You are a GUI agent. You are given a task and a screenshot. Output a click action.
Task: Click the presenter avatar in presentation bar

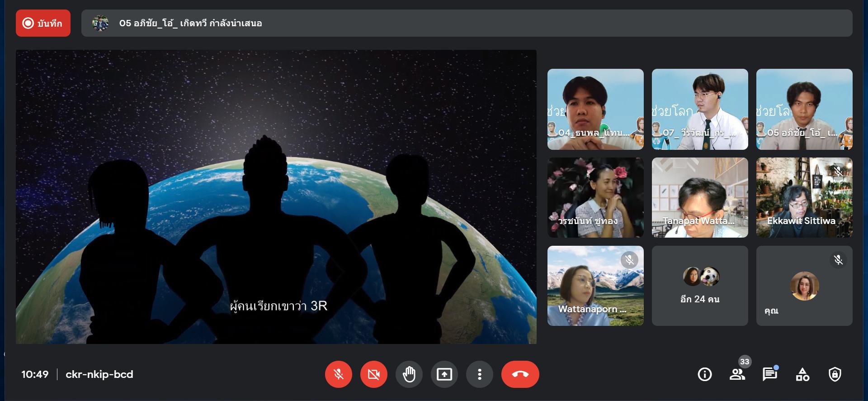click(x=100, y=23)
